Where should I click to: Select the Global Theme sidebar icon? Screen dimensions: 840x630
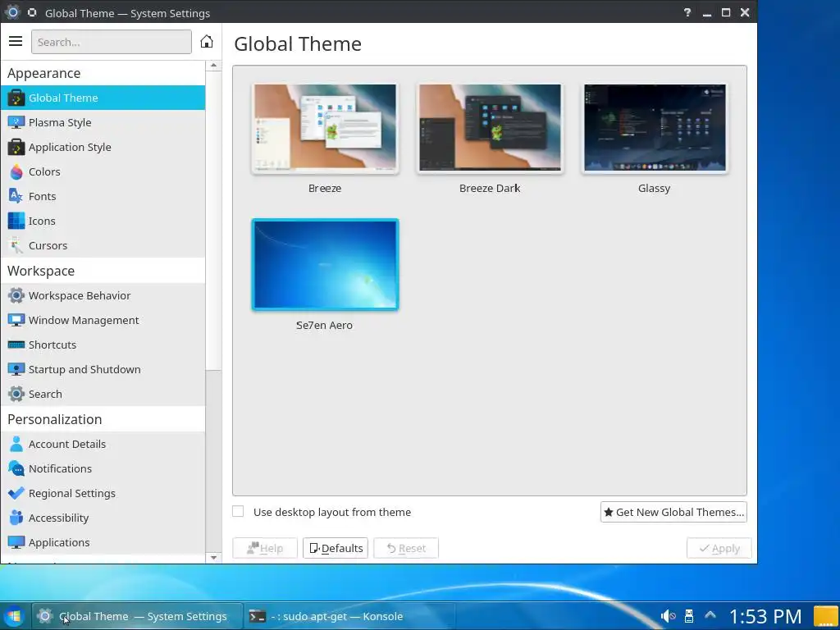pyautogui.click(x=16, y=98)
